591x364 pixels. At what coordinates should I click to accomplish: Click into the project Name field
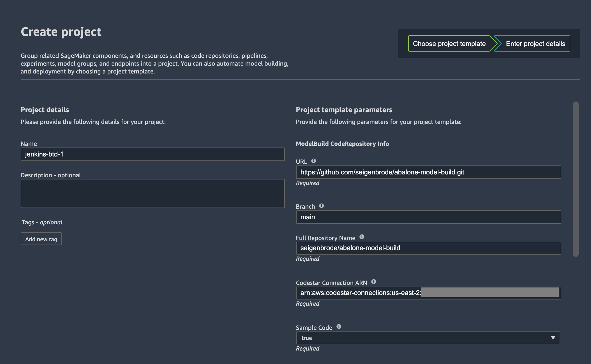click(153, 154)
